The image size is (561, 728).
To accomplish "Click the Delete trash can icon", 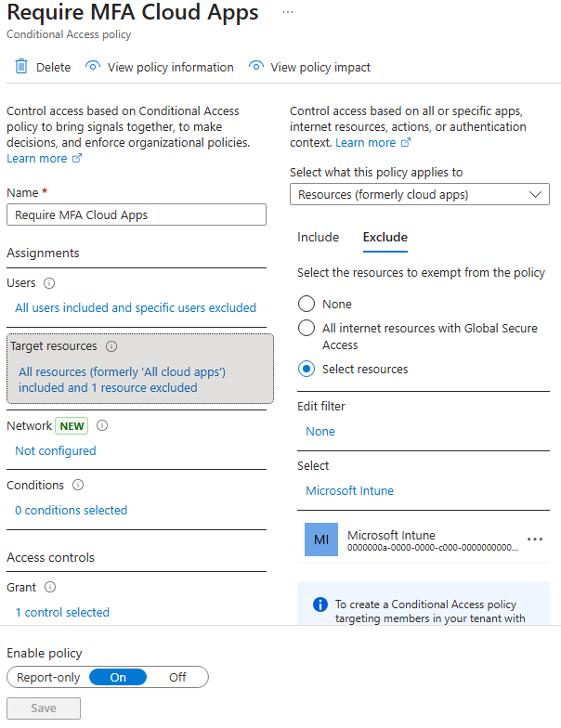I will point(21,67).
